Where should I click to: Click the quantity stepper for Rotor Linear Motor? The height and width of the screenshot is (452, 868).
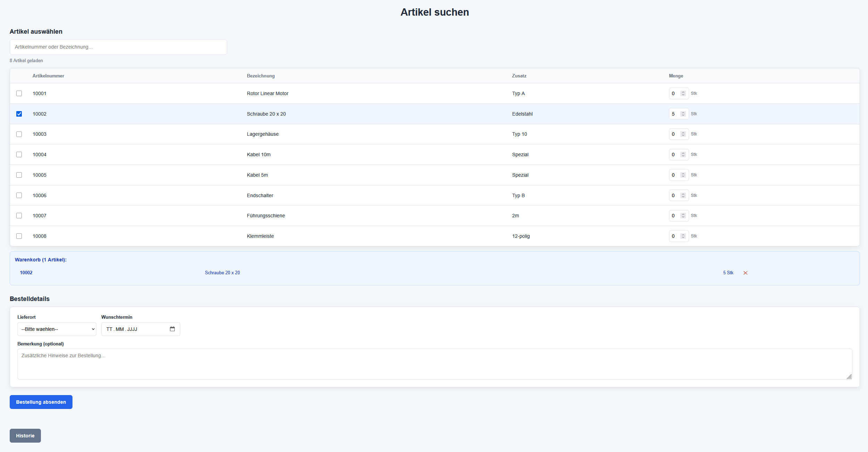pyautogui.click(x=683, y=93)
